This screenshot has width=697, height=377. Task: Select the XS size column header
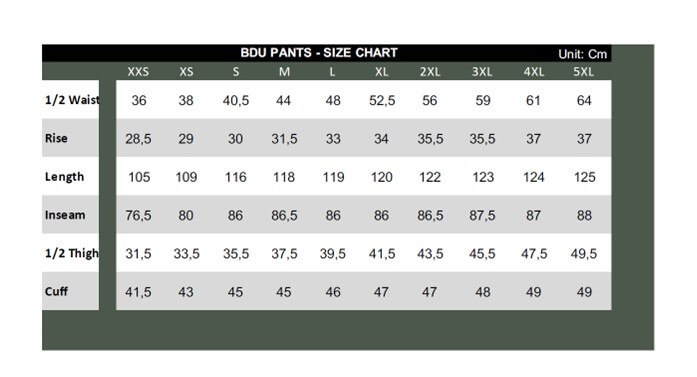coord(186,72)
